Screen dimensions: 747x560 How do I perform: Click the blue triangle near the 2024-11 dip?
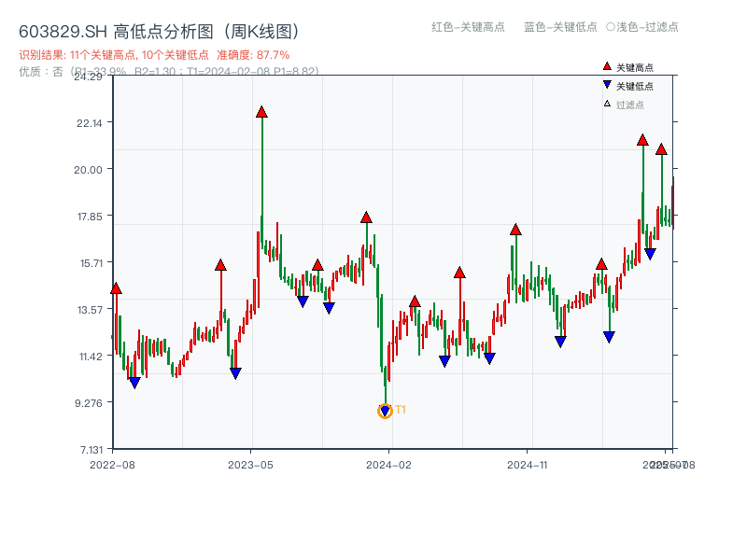point(560,340)
